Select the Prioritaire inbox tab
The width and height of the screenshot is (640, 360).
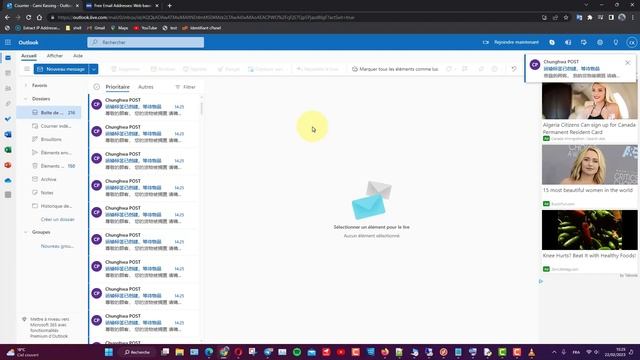[x=118, y=87]
